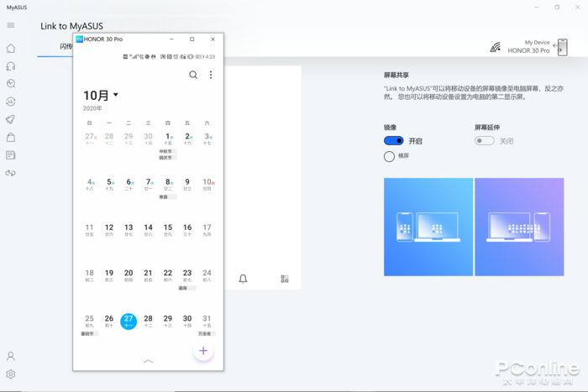588x392 pixels.
Task: Open the shopping bag icon in sidebar
Action: point(11,137)
